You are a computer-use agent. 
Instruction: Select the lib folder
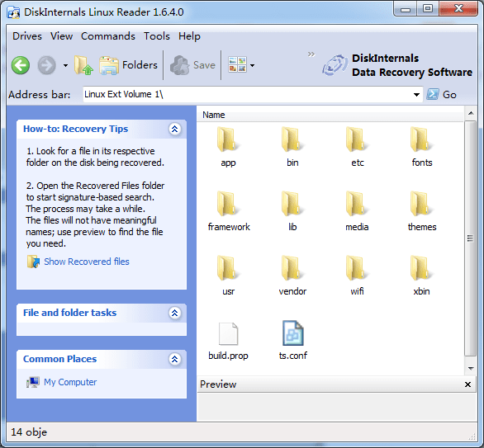292,211
